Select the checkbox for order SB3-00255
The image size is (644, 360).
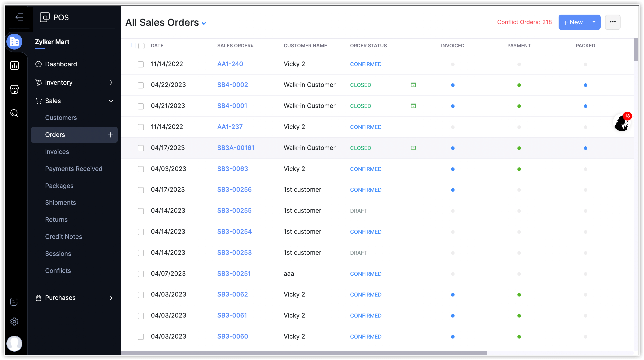click(x=141, y=211)
